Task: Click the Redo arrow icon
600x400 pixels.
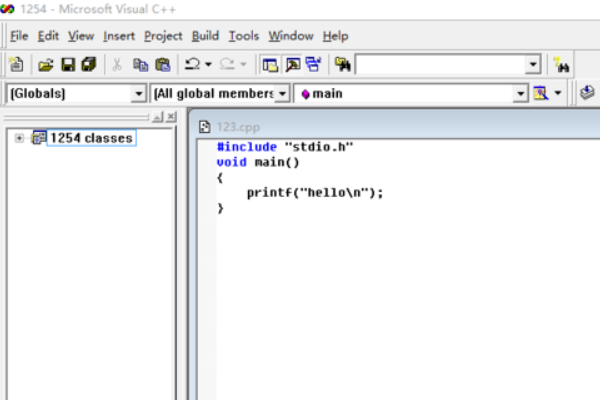Action: click(x=227, y=64)
